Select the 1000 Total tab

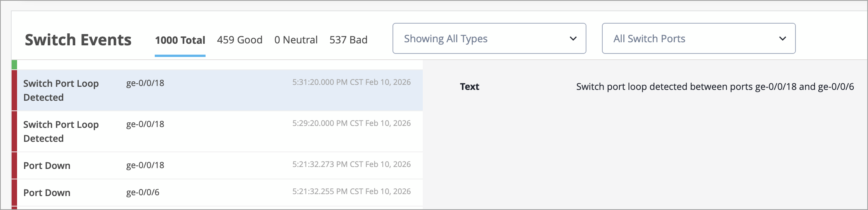(180, 40)
